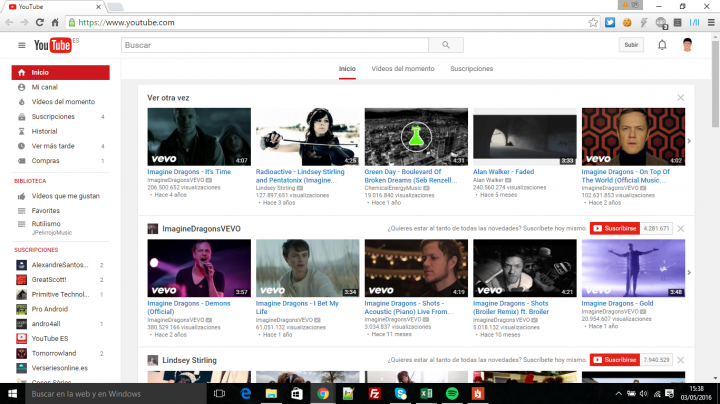Screen dimensions: 720x404
Task: Switch to Vídeos del momento tab
Action: (403, 69)
